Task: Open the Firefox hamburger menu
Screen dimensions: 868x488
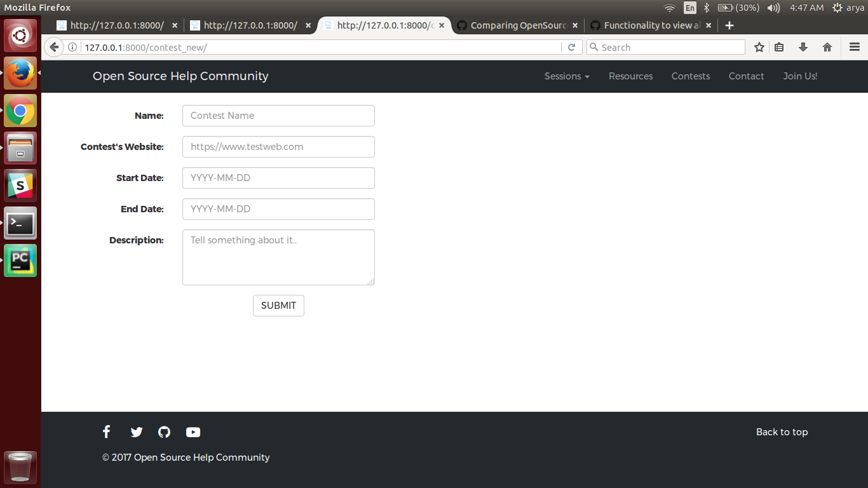Action: coord(855,48)
